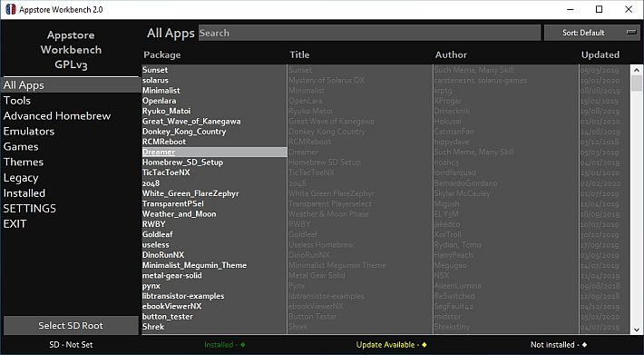
Task: Select the Minimalist_Megumin_Theme package
Action: click(x=214, y=265)
